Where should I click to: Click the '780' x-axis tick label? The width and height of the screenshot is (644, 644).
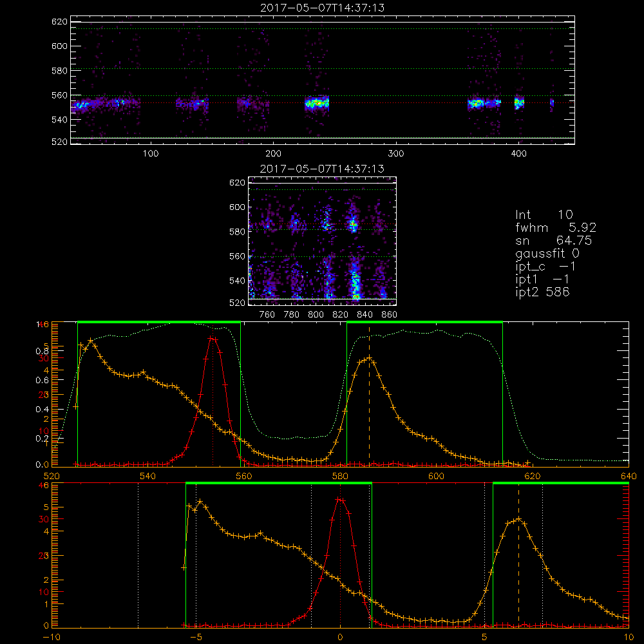tap(292, 315)
